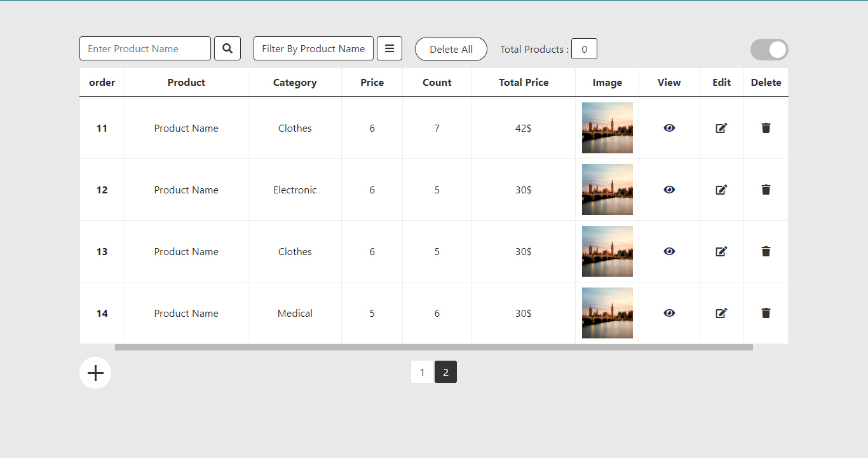Open the image thumbnail for order 14

click(x=607, y=313)
